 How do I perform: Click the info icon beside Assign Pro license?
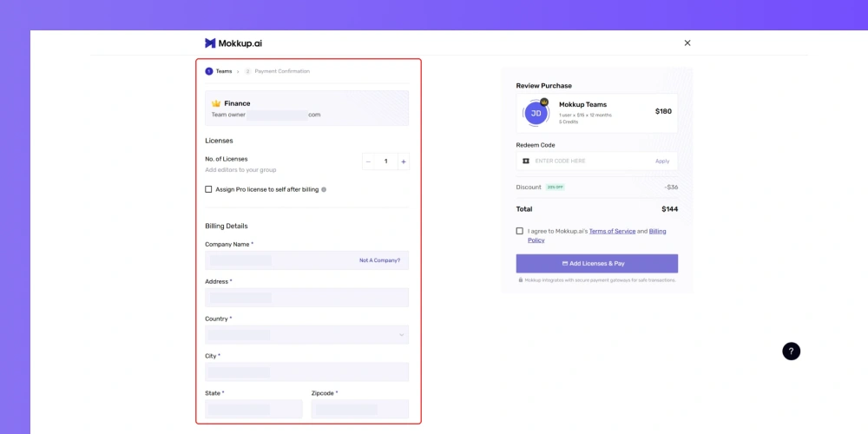[x=324, y=189]
